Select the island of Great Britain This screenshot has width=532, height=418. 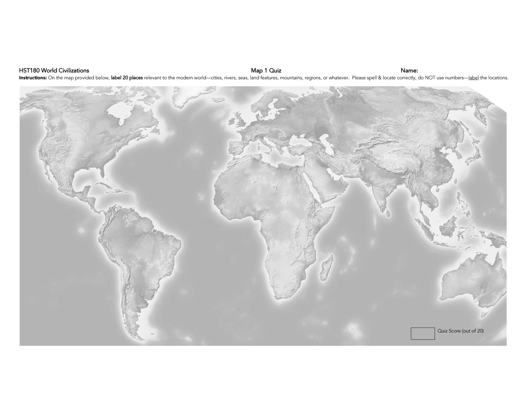point(239,121)
